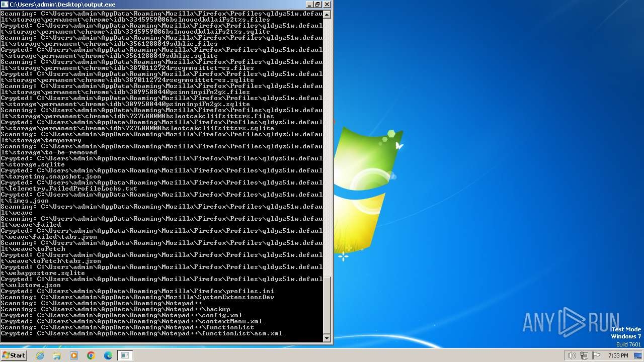Click the text 727688008bsleotcakcliifsittsr%.sqlite
Viewport: 644px width, 362px height.
(x=200, y=128)
